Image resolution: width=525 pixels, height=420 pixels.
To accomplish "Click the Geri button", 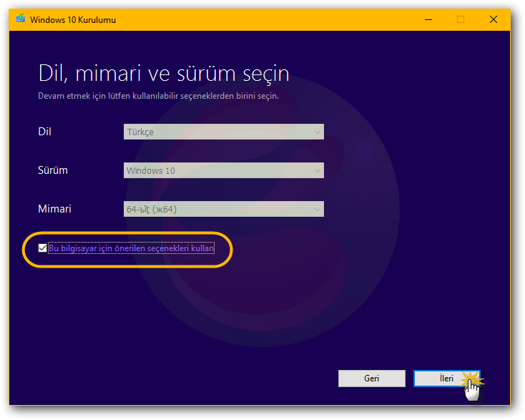I will 372,379.
